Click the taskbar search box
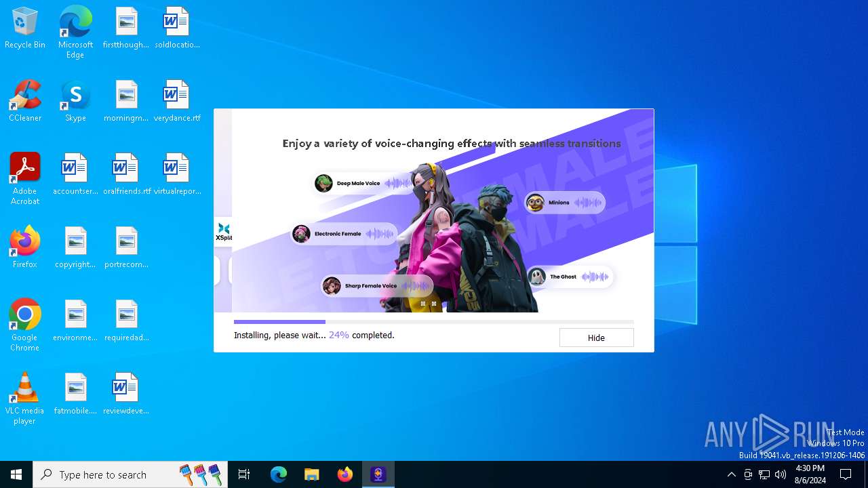This screenshot has width=868, height=488. [130, 474]
